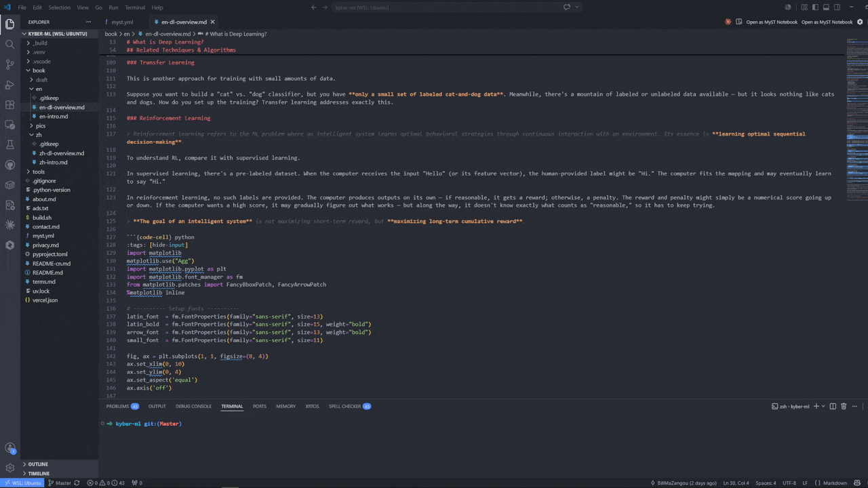Open en-intro.md in the explorer
This screenshot has height=488, width=868.
(53, 117)
